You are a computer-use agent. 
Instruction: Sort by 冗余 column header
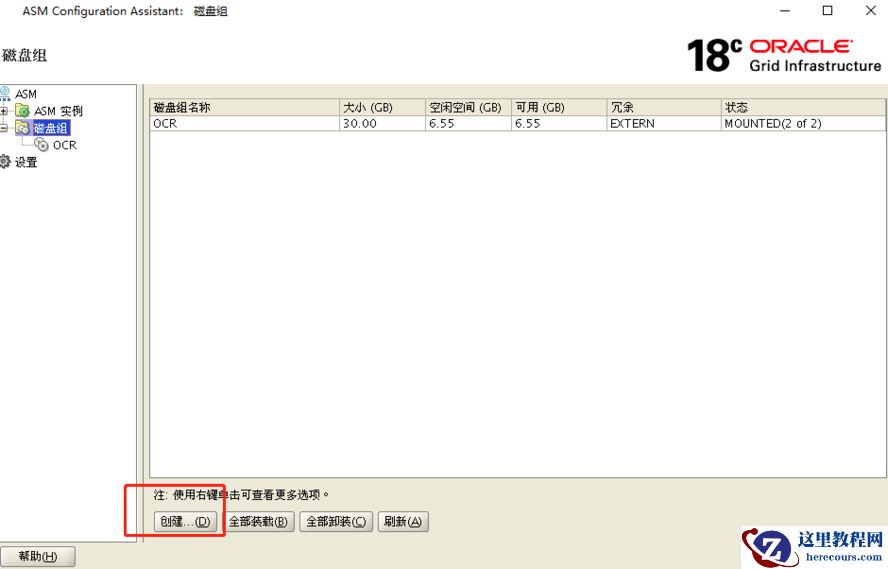(664, 108)
